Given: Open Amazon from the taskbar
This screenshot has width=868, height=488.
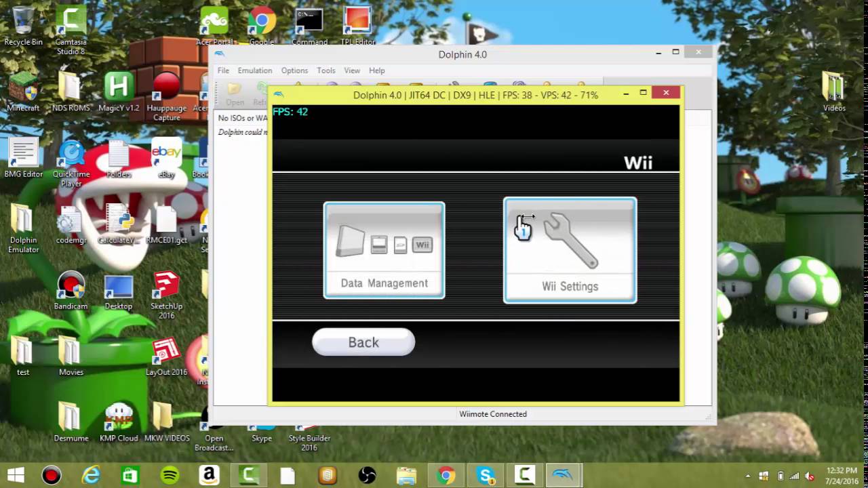Looking at the screenshot, I should pos(209,475).
